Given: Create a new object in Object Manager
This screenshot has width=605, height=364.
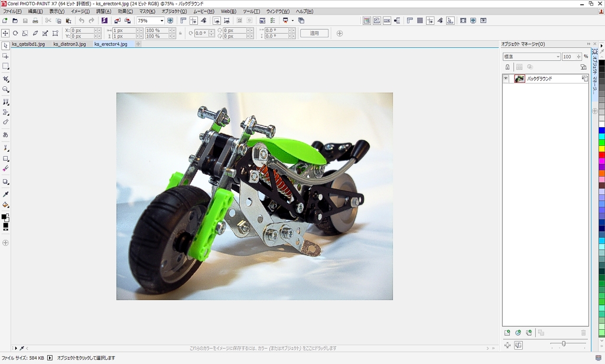Looking at the screenshot, I should pyautogui.click(x=507, y=333).
